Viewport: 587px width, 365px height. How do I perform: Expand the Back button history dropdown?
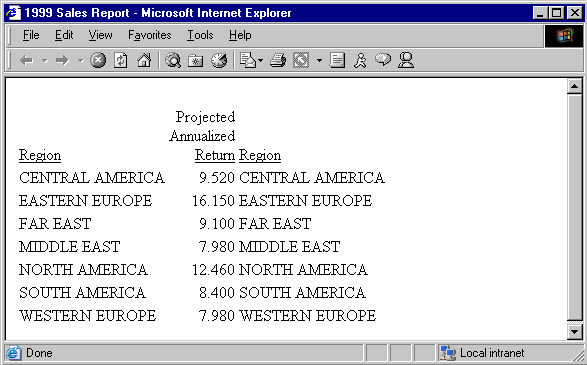point(45,60)
